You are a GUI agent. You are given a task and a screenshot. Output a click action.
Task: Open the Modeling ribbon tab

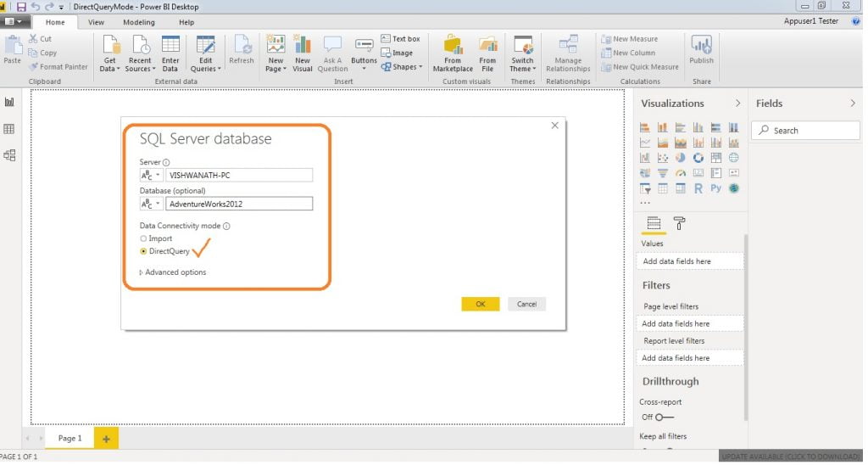coord(138,22)
